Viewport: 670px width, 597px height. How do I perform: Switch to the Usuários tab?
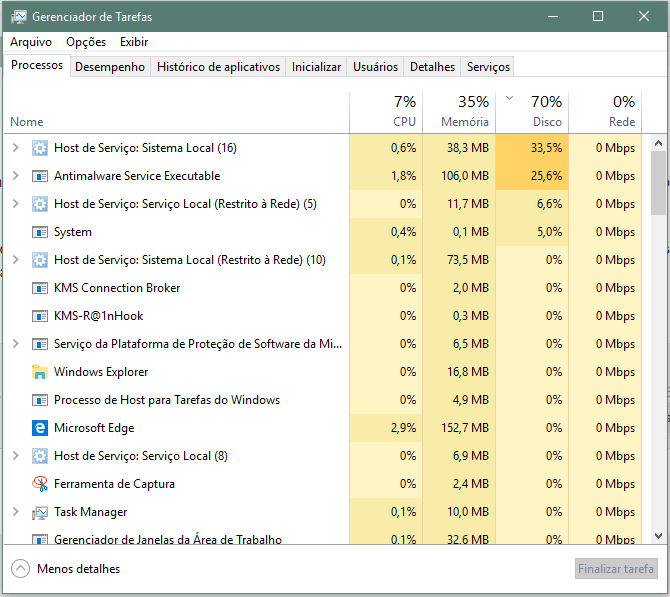[x=375, y=67]
